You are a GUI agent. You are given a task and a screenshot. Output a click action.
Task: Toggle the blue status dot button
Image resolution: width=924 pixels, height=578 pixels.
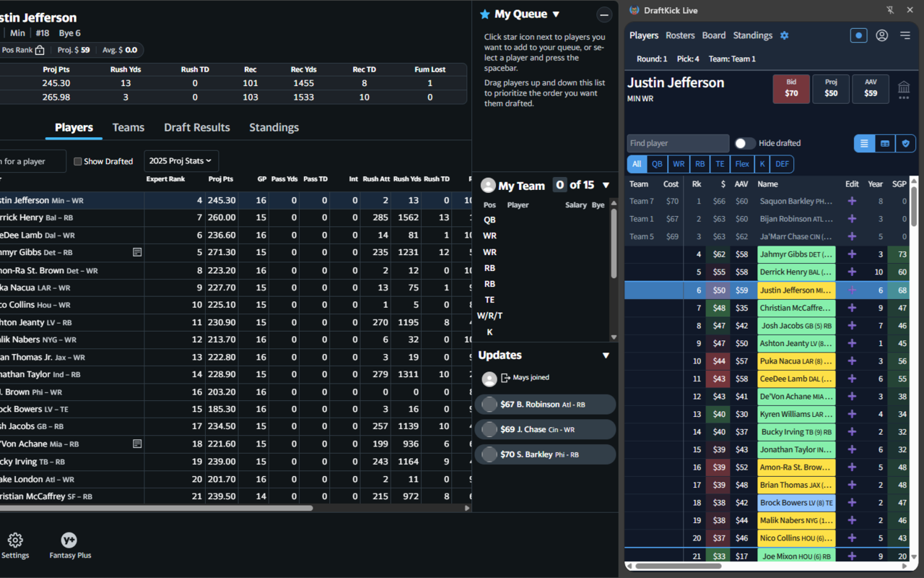pos(858,34)
